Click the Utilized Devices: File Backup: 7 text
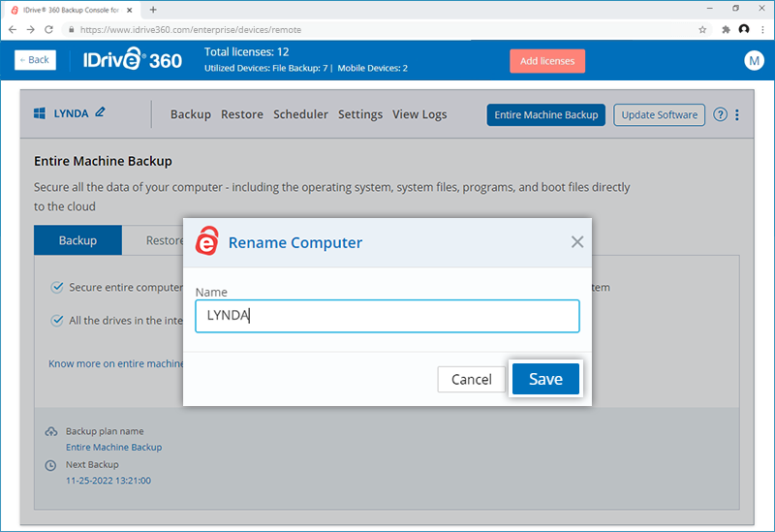 coord(265,68)
